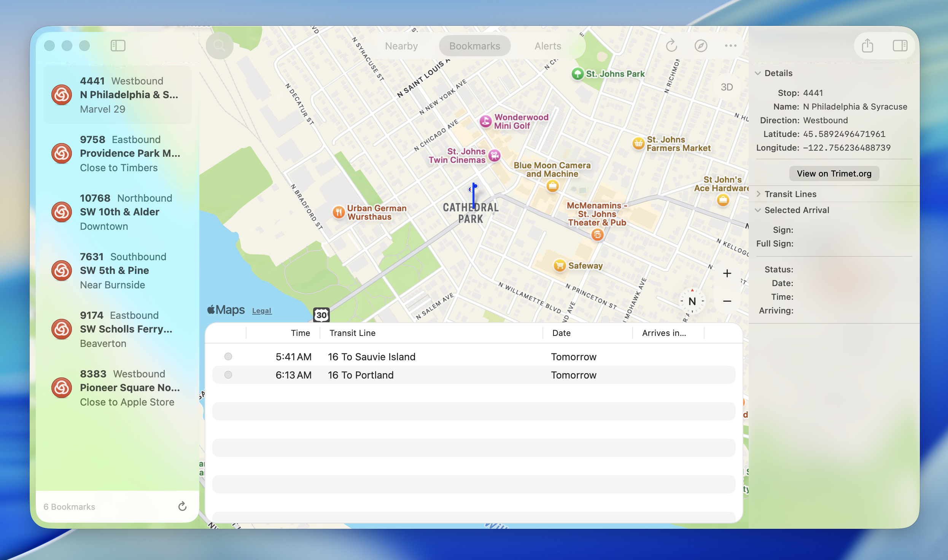
Task: Select bookmark N Philadelphia & Syracuse
Action: pyautogui.click(x=118, y=95)
